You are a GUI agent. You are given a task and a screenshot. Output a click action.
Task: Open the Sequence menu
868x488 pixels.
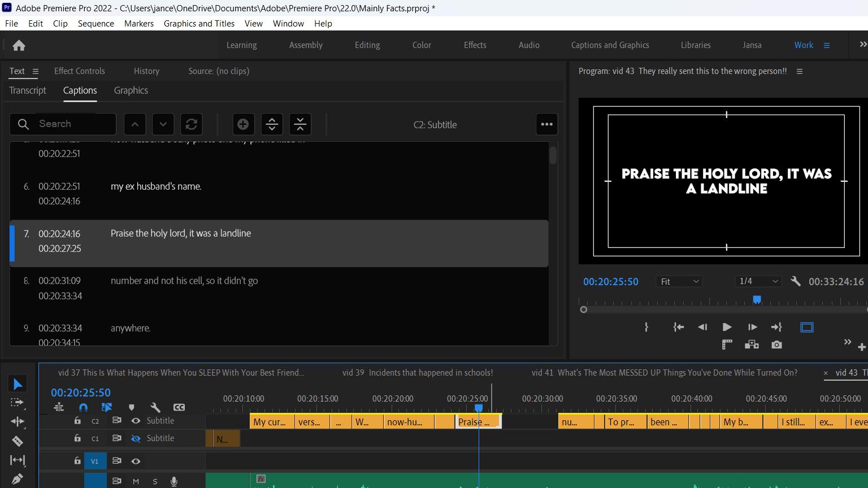96,24
